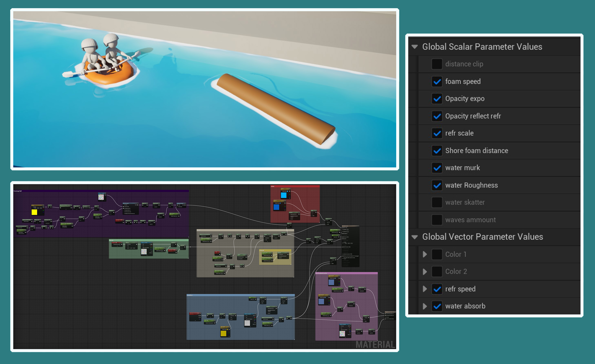Image resolution: width=595 pixels, height=364 pixels.
Task: Collapse Global Vector Parameter Values section
Action: (415, 237)
